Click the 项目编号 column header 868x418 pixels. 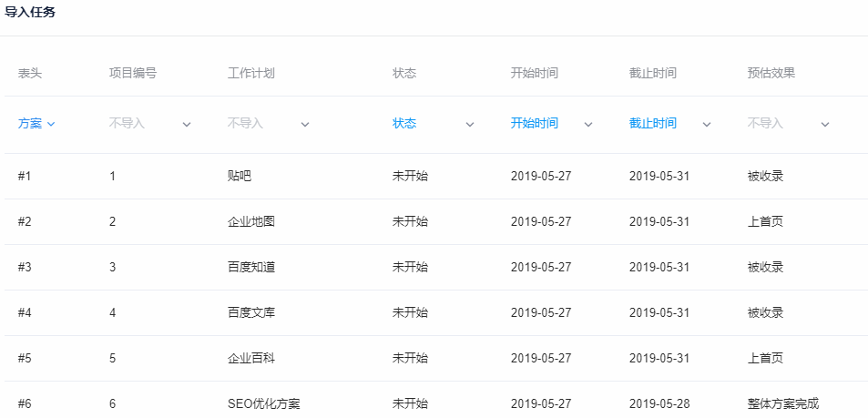tap(133, 73)
